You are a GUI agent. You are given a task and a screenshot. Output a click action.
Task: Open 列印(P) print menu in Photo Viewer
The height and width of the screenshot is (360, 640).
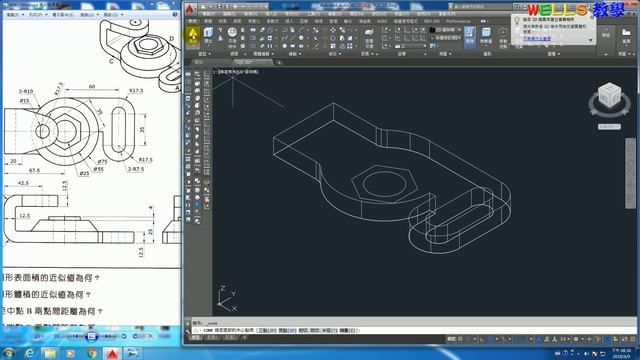(x=38, y=15)
